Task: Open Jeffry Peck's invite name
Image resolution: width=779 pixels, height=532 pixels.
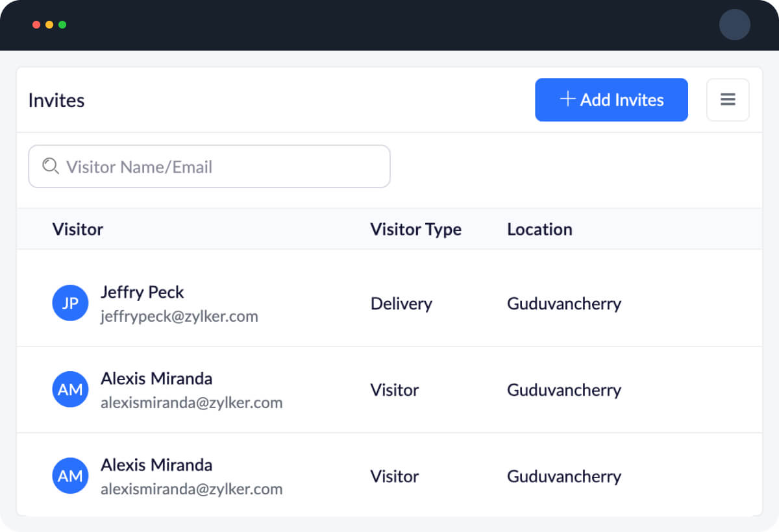Action: (x=142, y=292)
